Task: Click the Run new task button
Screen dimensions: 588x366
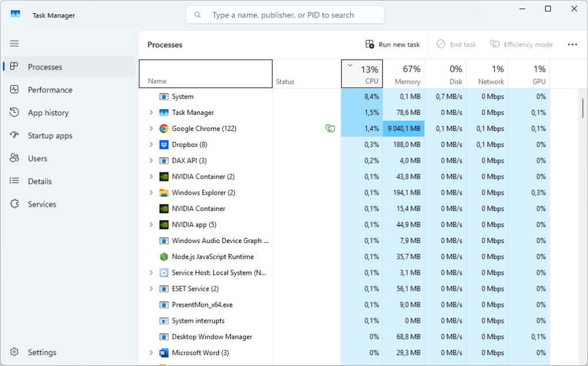Action: [x=393, y=44]
